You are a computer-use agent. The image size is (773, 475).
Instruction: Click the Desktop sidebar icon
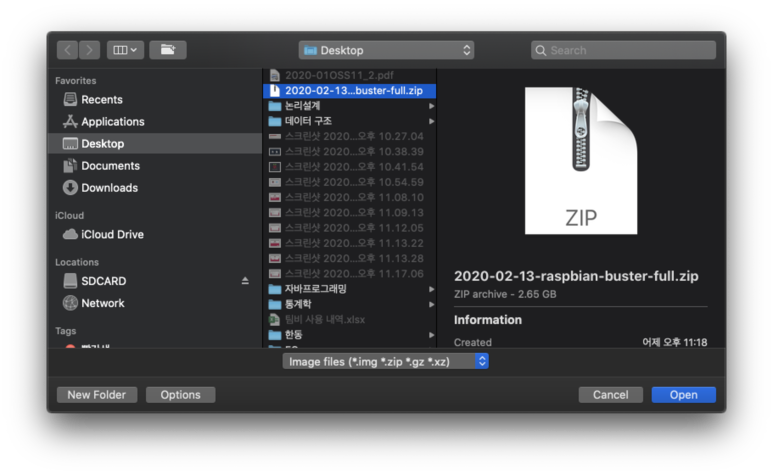pyautogui.click(x=70, y=143)
